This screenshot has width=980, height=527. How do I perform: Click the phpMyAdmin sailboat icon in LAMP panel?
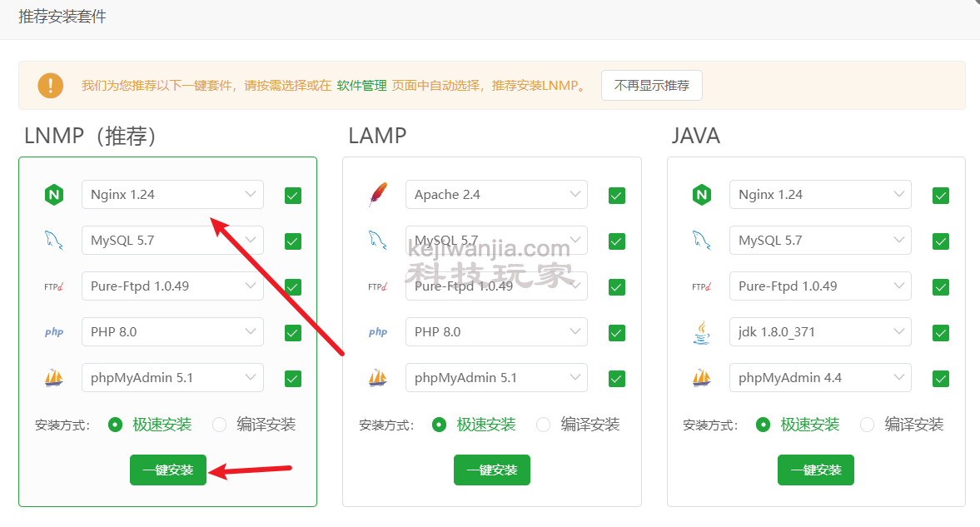point(377,378)
